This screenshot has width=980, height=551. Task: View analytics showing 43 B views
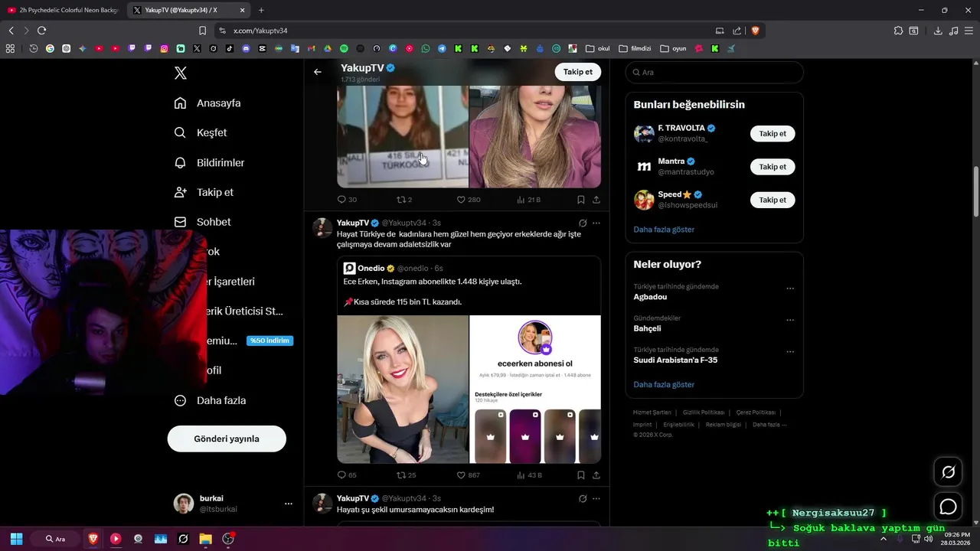530,475
